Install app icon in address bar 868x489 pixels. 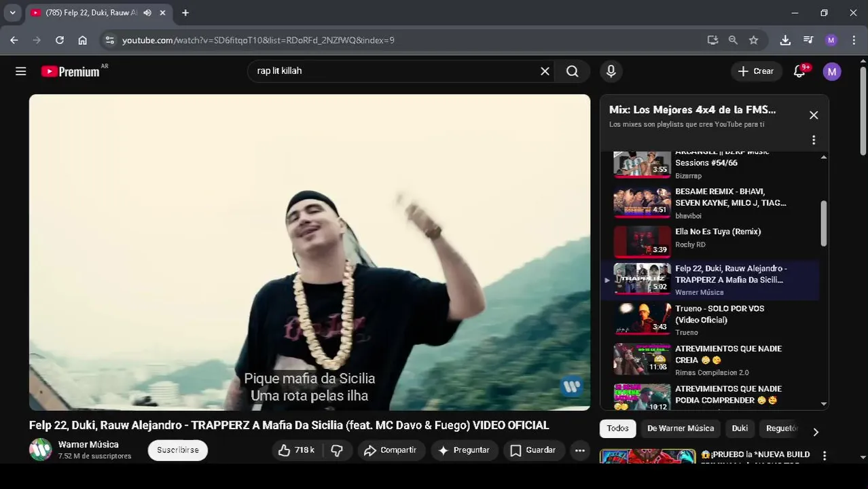tap(712, 40)
